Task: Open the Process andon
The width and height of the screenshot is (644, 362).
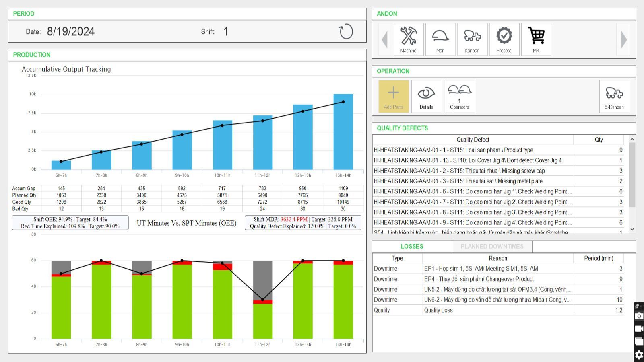Action: (504, 39)
